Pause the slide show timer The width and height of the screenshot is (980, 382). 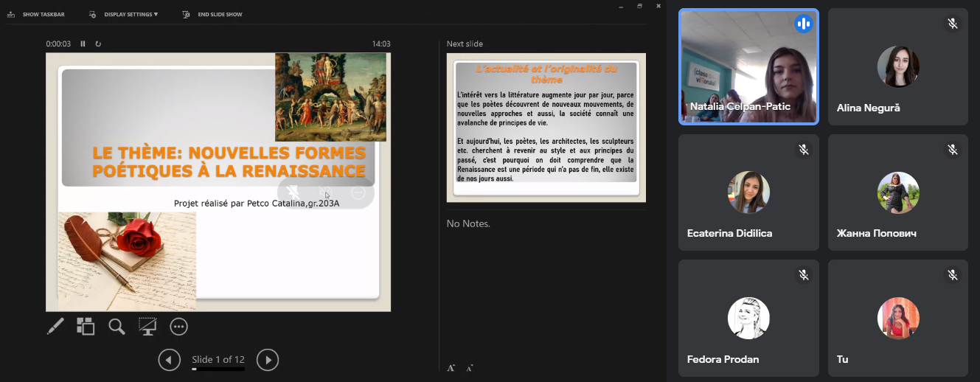83,44
